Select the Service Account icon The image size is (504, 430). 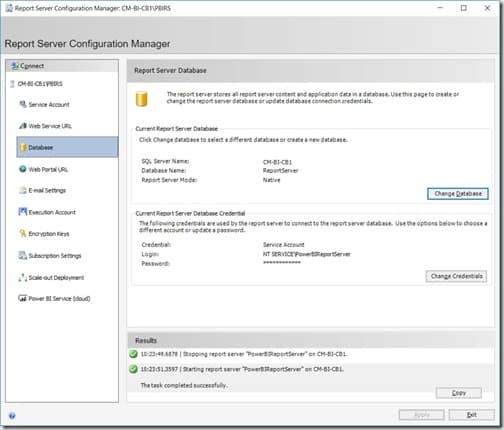pos(23,104)
